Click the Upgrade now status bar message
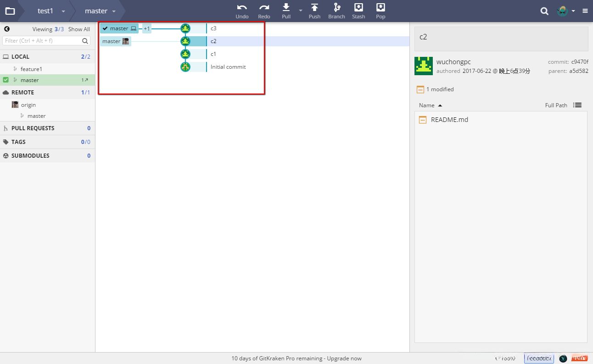Screen dimensions: 593x364 [x=296, y=358]
